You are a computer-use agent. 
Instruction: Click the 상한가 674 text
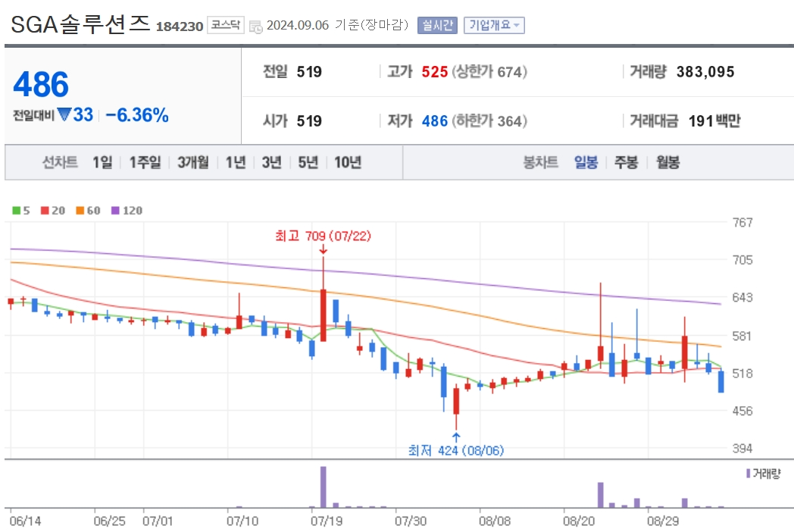[x=489, y=72]
